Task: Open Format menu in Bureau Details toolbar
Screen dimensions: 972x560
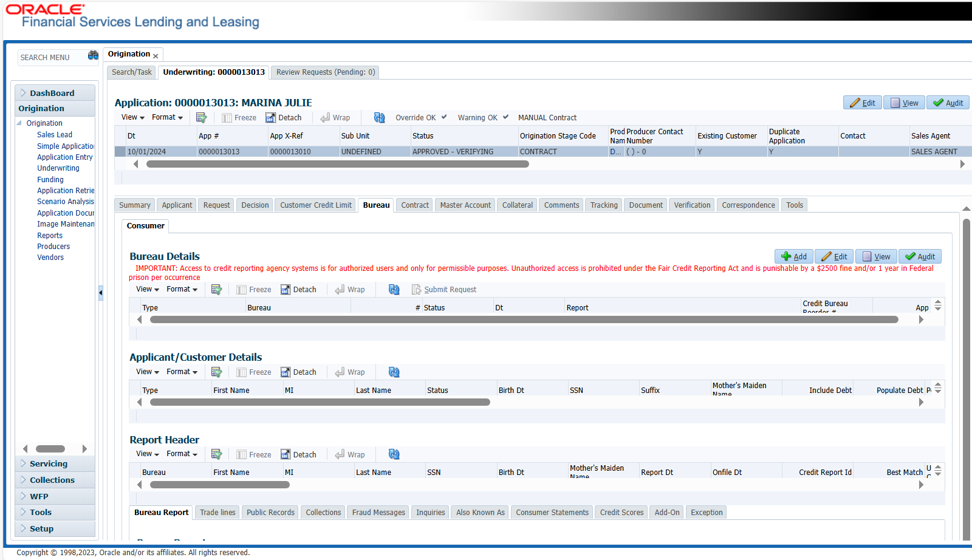Action: click(182, 289)
